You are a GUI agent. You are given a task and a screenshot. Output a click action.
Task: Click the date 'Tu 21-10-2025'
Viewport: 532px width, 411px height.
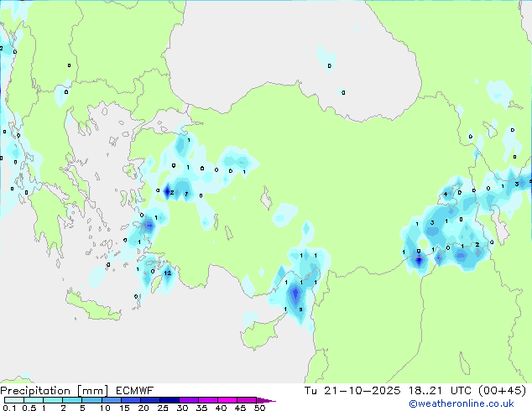(x=352, y=391)
